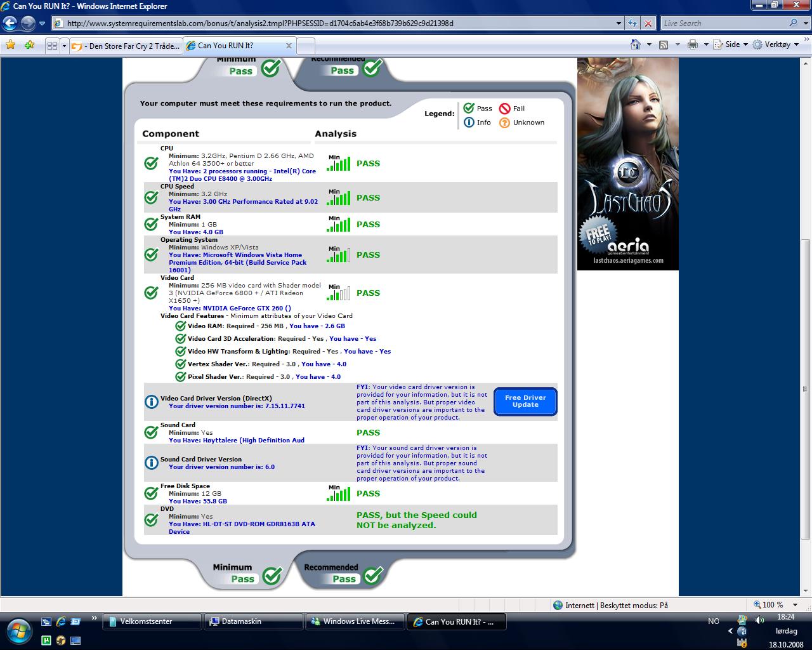The height and width of the screenshot is (650, 812).
Task: Click the Operating System row check icon
Action: coord(151,255)
